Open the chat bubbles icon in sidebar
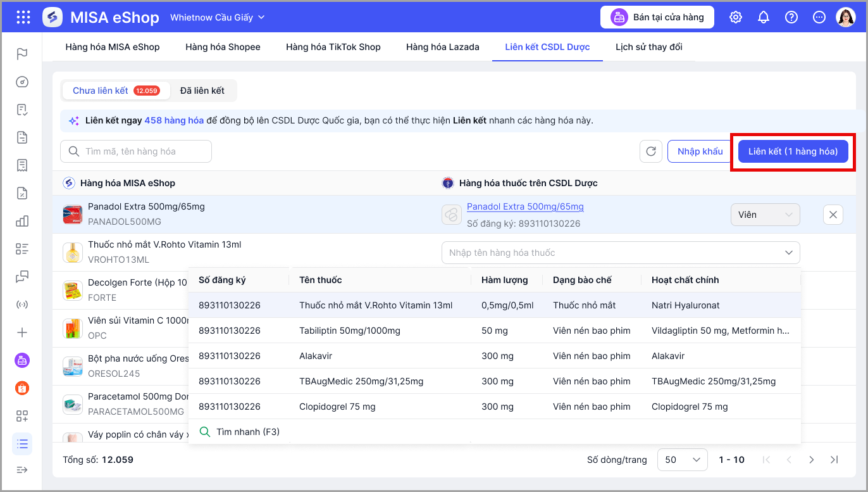The width and height of the screenshot is (868, 492). click(22, 277)
